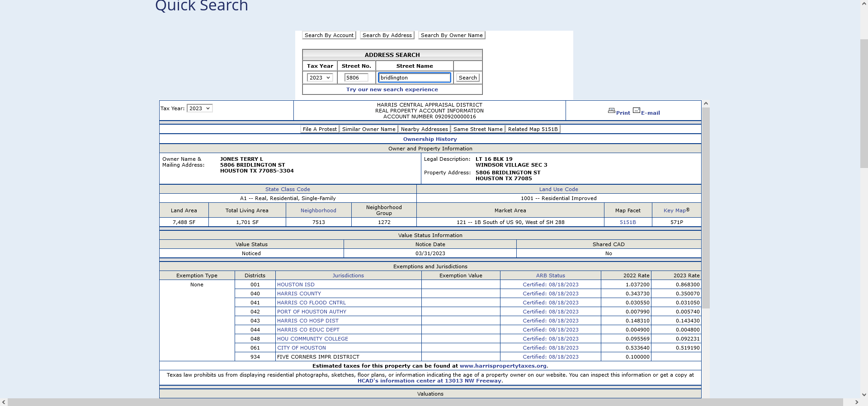Viewport: 868px width, 406px height.
Task: Open the State Class Code link
Action: tap(288, 189)
